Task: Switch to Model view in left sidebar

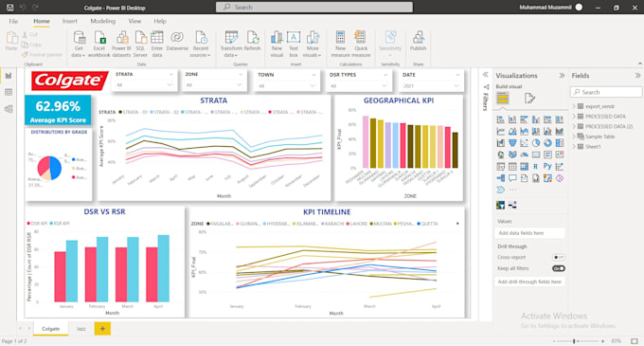Action: pyautogui.click(x=9, y=109)
